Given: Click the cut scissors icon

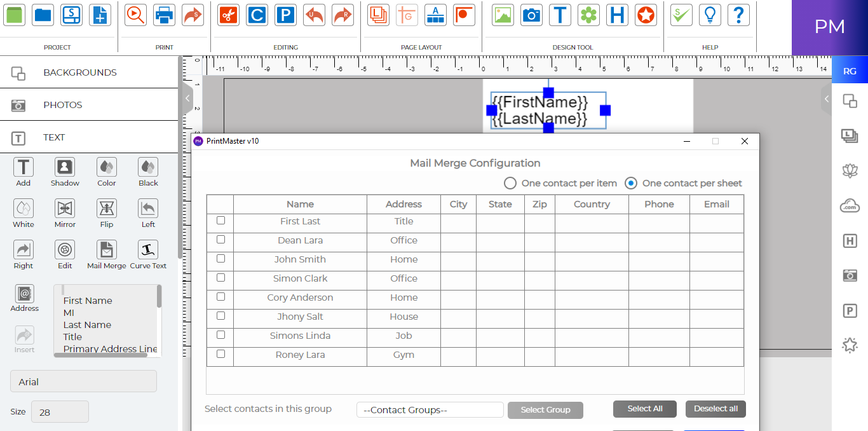Looking at the screenshot, I should click(229, 15).
